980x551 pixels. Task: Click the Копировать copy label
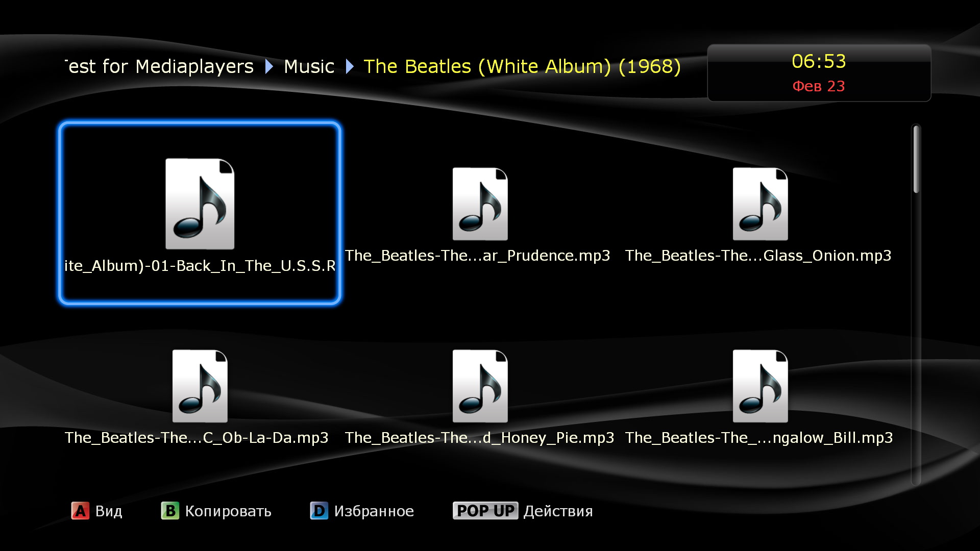[228, 511]
